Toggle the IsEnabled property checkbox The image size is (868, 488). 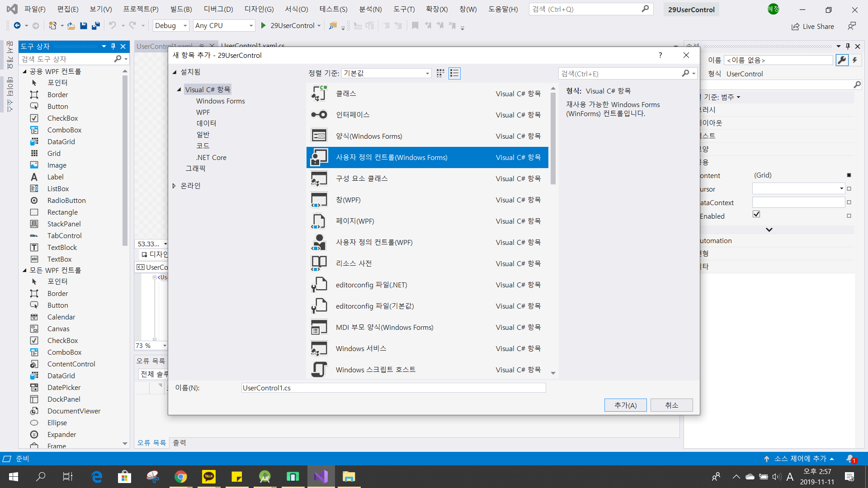756,214
